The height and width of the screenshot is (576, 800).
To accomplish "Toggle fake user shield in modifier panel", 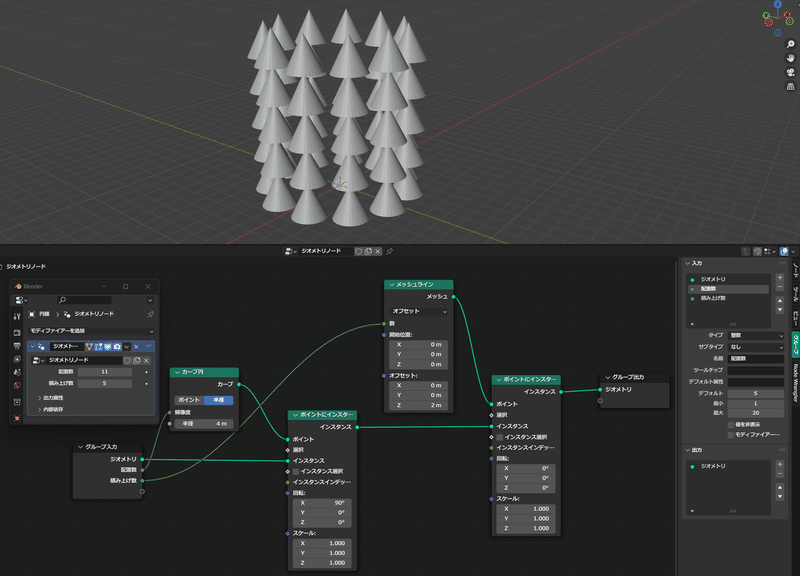I will [127, 360].
